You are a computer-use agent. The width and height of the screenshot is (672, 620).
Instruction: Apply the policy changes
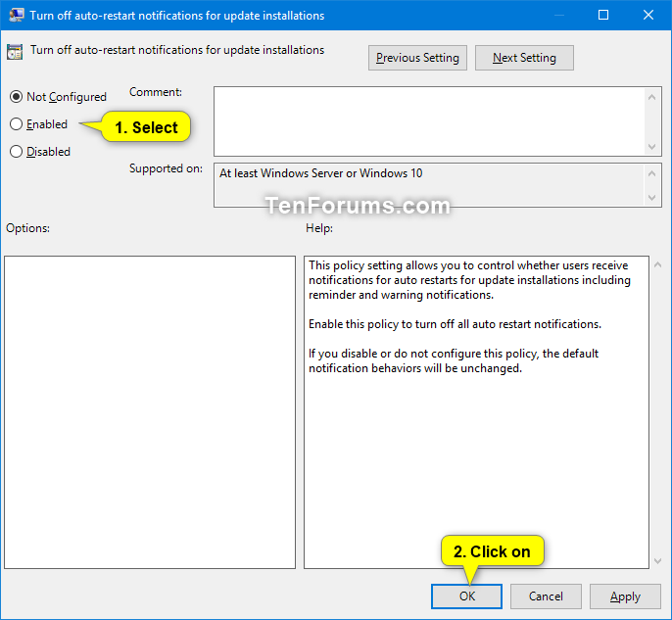tap(625, 596)
